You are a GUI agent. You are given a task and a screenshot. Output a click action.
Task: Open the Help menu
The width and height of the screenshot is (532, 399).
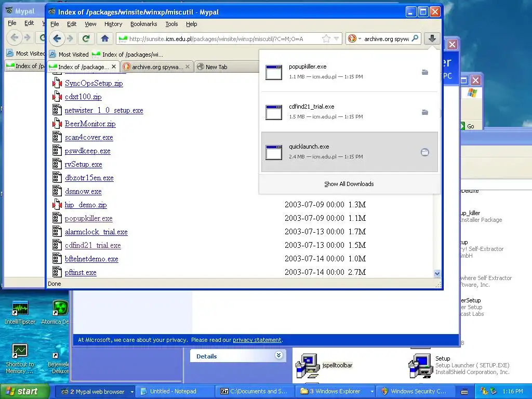191,24
